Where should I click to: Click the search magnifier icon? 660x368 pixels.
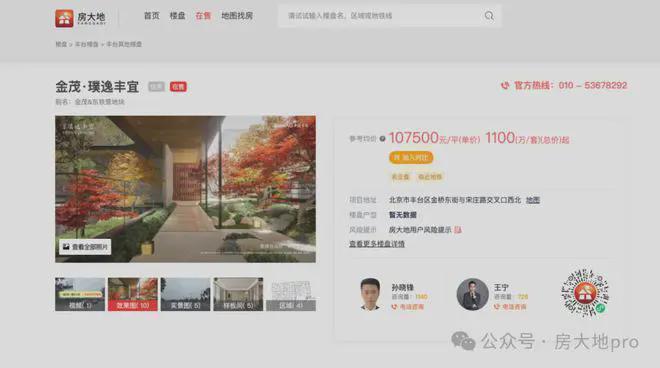tap(489, 16)
